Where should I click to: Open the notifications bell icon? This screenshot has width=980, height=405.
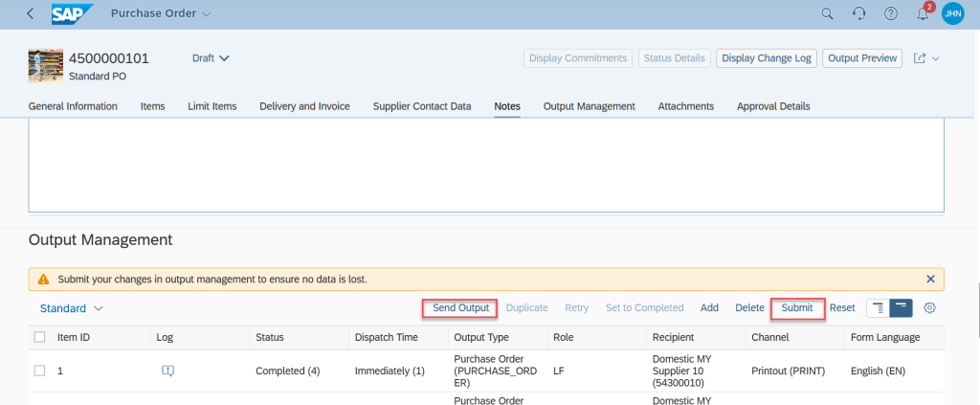[x=923, y=13]
